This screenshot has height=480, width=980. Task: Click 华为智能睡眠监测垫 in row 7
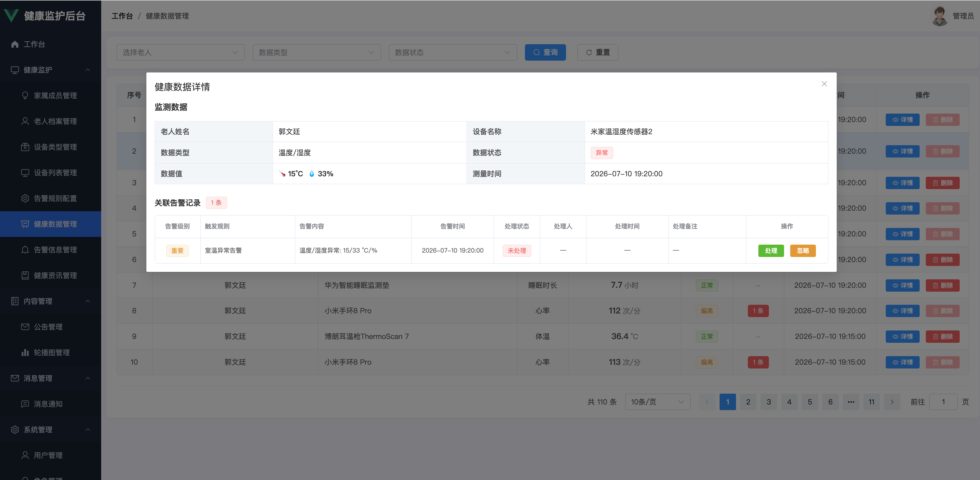(x=357, y=285)
